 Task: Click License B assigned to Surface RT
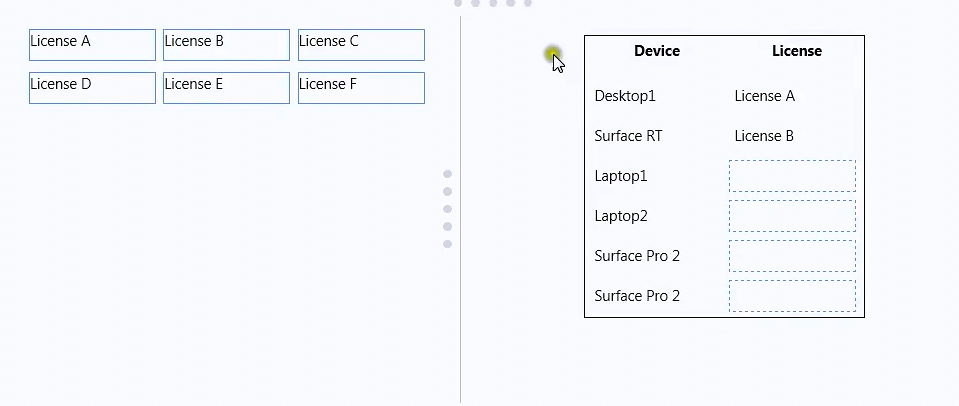click(764, 136)
